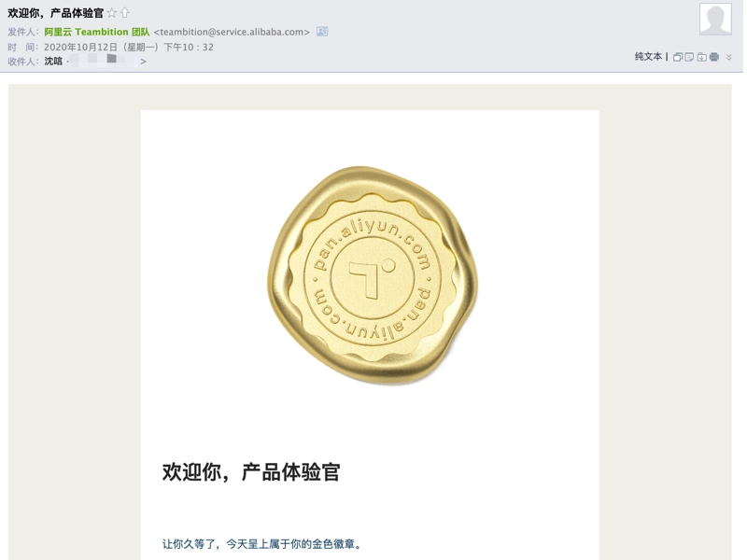Screen dimensions: 747x560
Task: Click the gold pan.aliyun.com seal image
Action: pos(372,274)
